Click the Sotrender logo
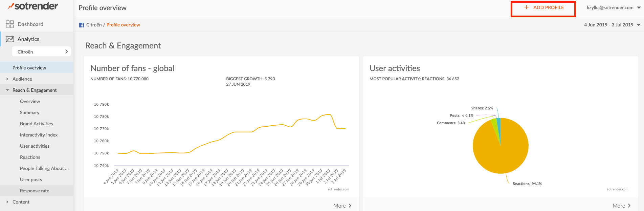Image resolution: width=644 pixels, height=211 pixels. coord(33,6)
